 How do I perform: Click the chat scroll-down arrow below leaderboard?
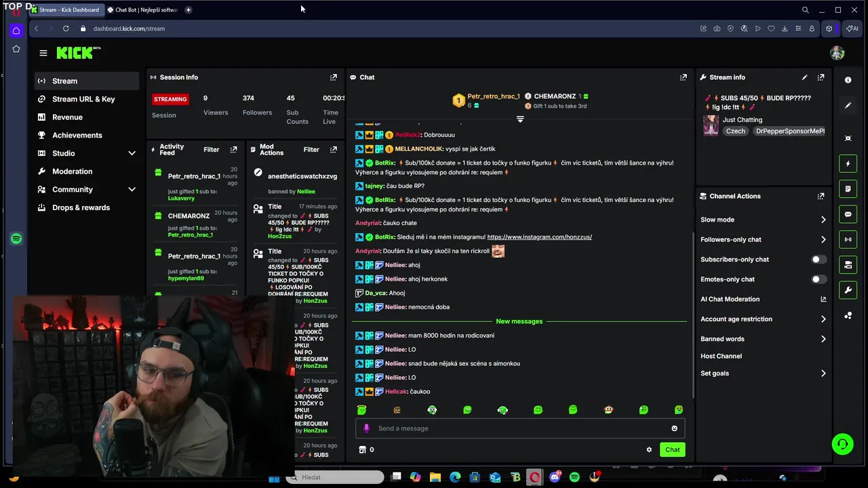coord(520,119)
